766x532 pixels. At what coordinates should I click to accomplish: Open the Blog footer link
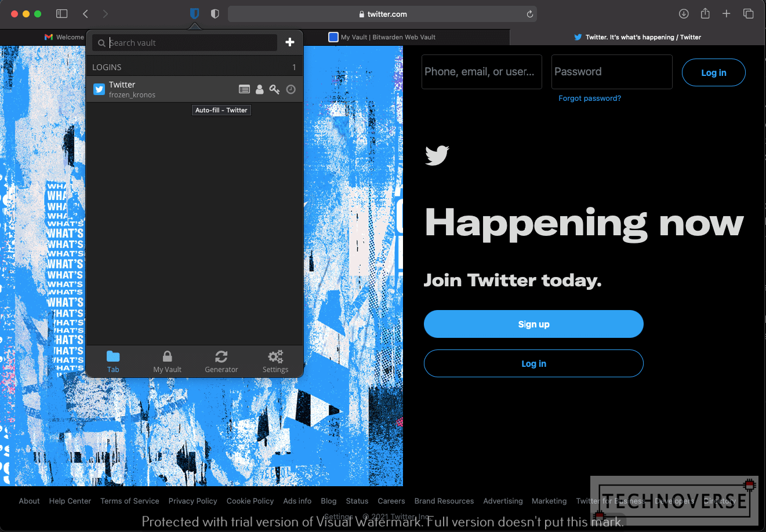coord(329,501)
